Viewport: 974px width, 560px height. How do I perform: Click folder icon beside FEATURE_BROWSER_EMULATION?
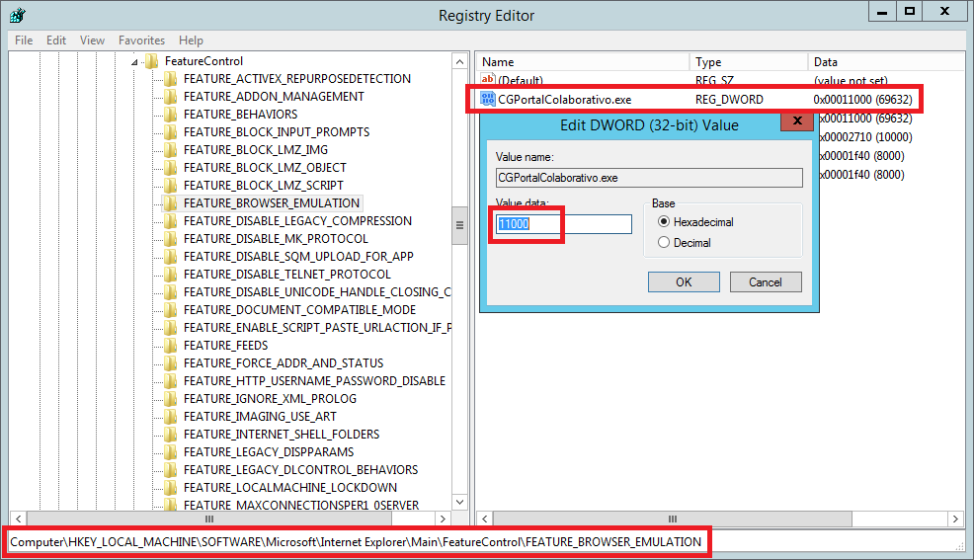point(170,203)
